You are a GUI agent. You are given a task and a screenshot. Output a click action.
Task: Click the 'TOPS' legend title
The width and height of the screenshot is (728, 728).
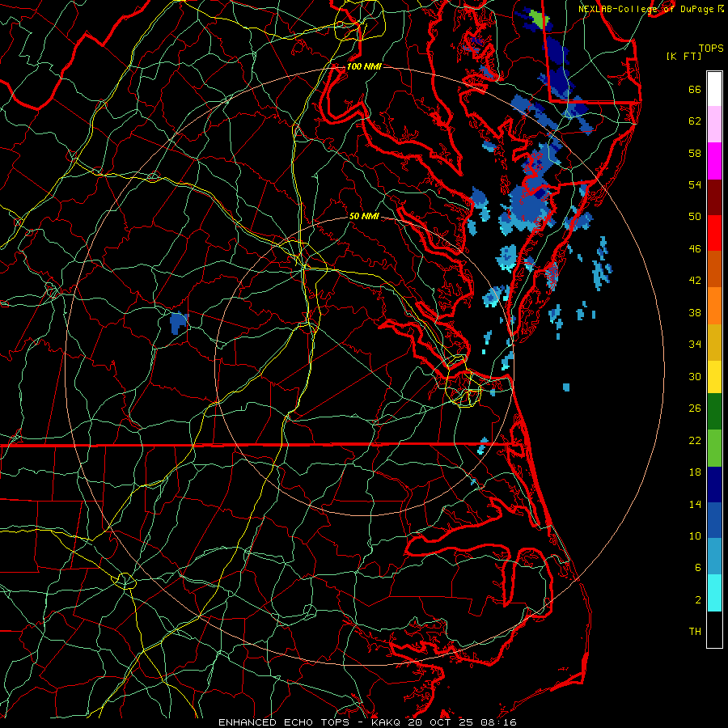(711, 49)
